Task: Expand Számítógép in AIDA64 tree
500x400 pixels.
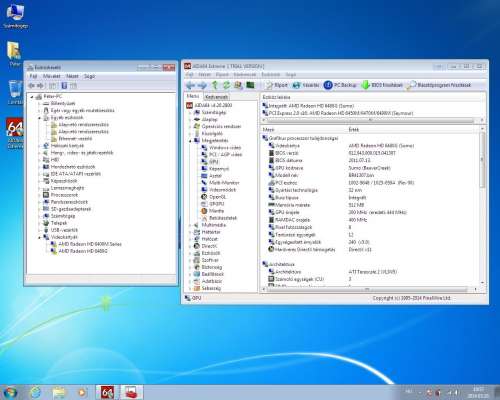Action: (x=190, y=112)
